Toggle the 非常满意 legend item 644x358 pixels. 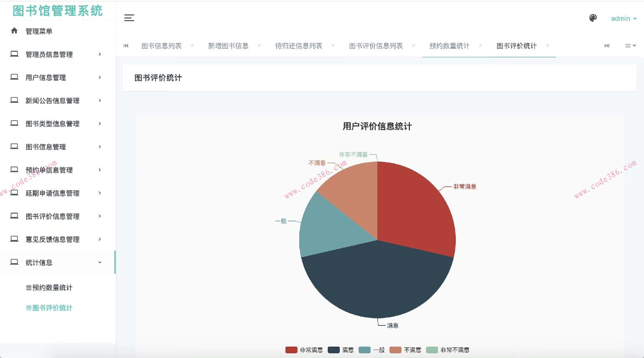coord(304,350)
